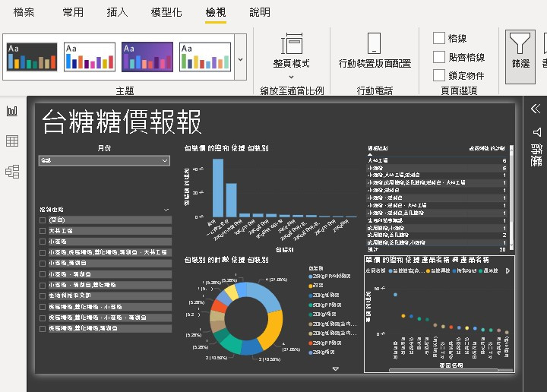Select the yellow donut chart segment

click(273, 328)
